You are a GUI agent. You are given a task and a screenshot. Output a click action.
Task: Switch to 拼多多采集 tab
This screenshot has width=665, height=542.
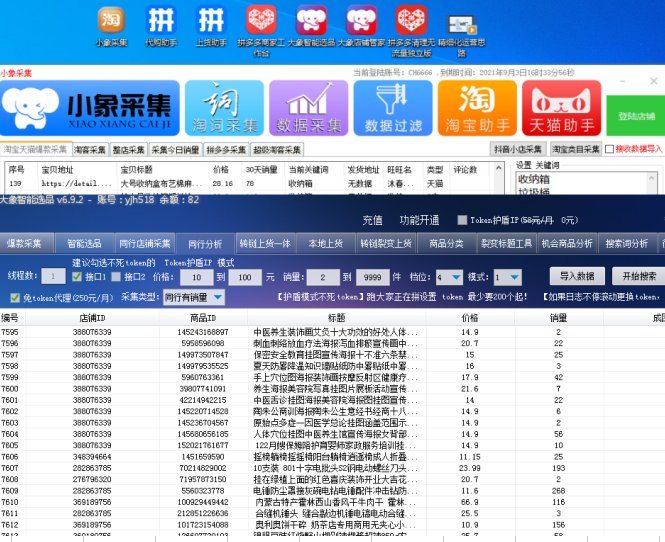pyautogui.click(x=226, y=150)
